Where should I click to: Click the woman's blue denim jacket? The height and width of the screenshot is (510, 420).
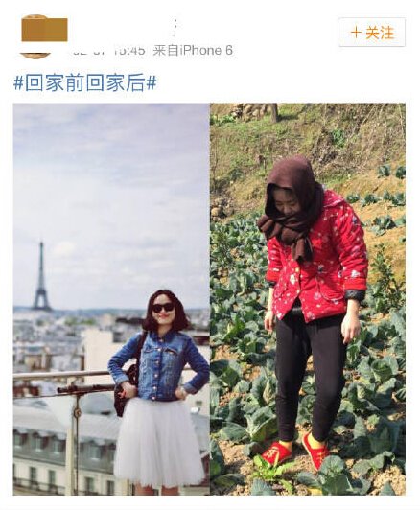click(159, 366)
